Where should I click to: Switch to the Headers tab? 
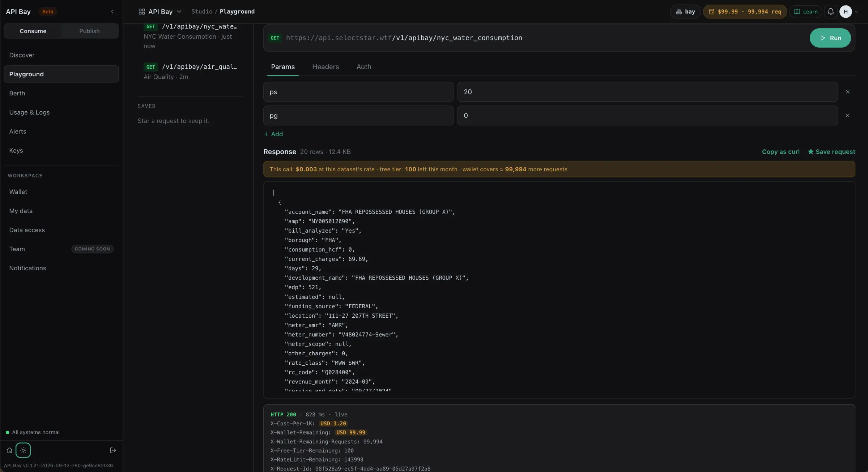pyautogui.click(x=325, y=67)
